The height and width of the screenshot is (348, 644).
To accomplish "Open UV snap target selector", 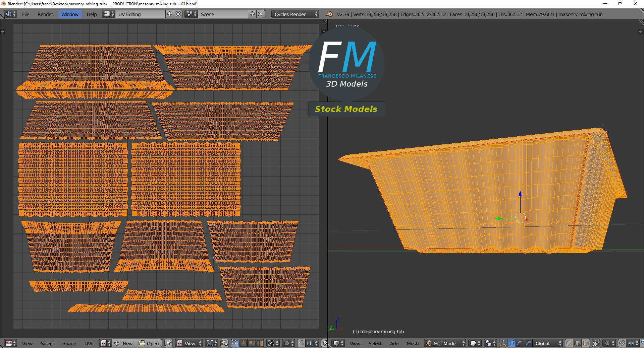I will pos(313,343).
